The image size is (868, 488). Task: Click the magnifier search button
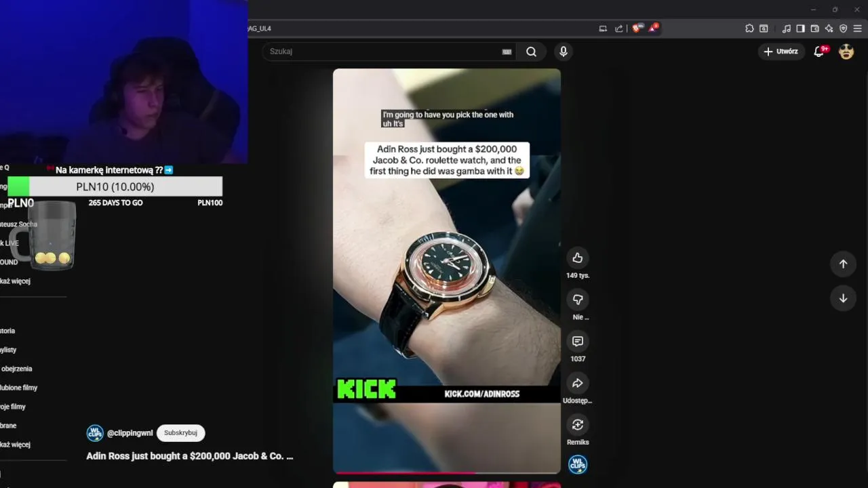pos(531,52)
